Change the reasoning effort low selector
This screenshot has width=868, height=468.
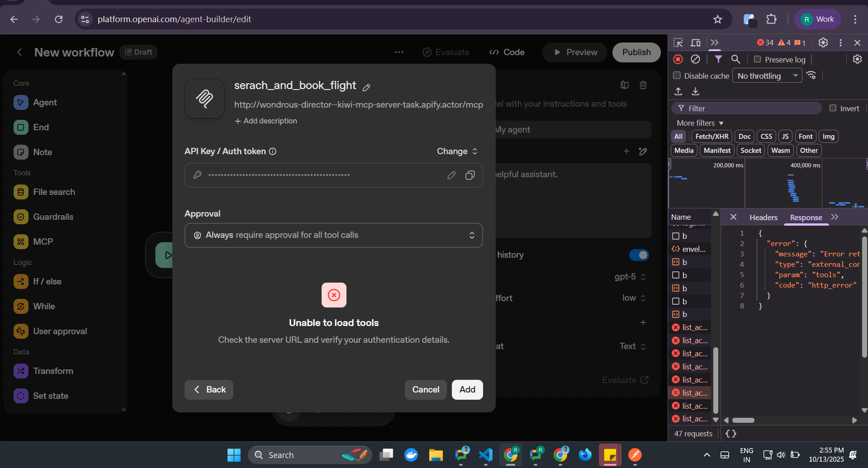tap(634, 298)
